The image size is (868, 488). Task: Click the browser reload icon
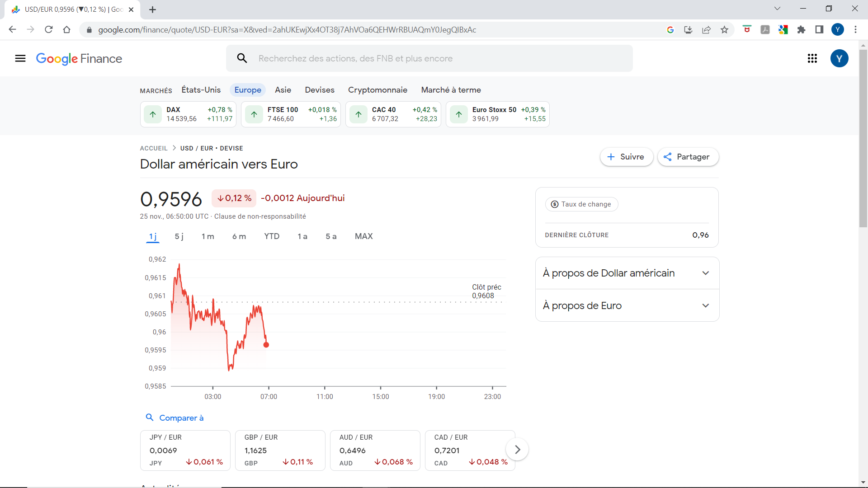[49, 30]
